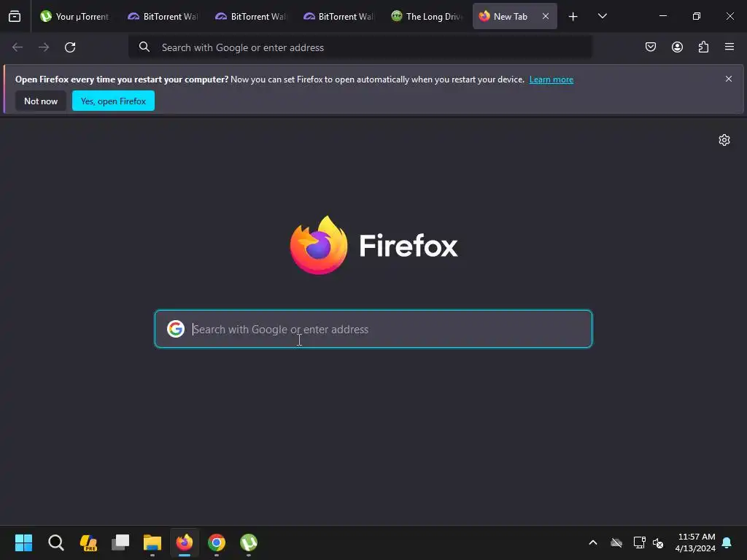Open the Extensions puzzle icon

click(x=703, y=47)
